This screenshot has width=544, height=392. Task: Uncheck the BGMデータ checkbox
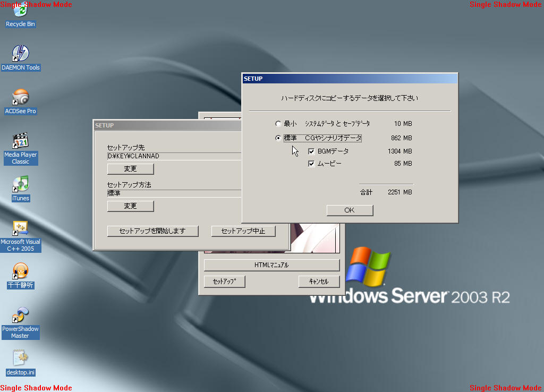pyautogui.click(x=311, y=151)
